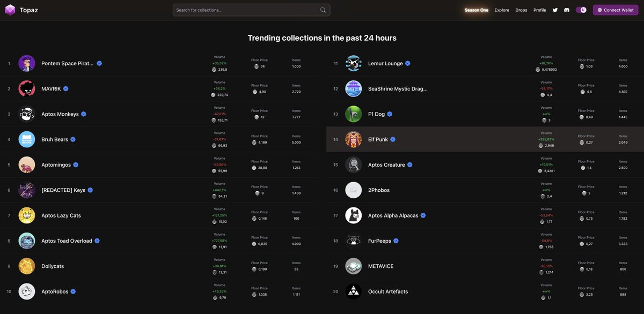Image resolution: width=644 pixels, height=314 pixels.
Task: Open the SeaShrine Mystic Dragons collection name
Action: tap(398, 88)
